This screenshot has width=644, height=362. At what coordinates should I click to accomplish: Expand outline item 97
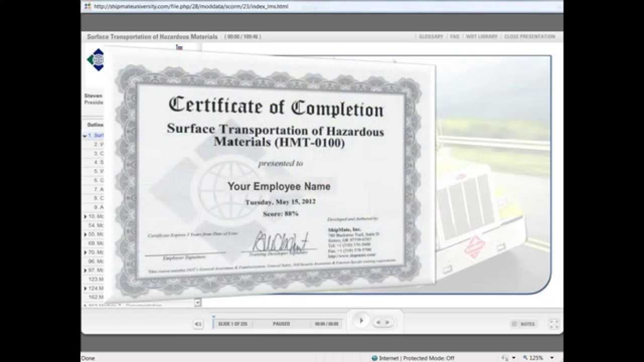coord(85,270)
